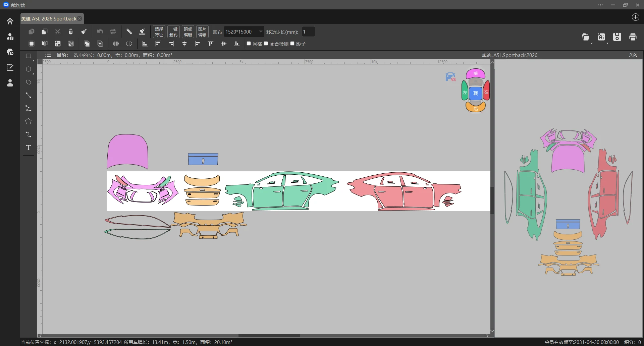Click the 移动步长 step input field
This screenshot has width=644, height=346.
pos(308,32)
